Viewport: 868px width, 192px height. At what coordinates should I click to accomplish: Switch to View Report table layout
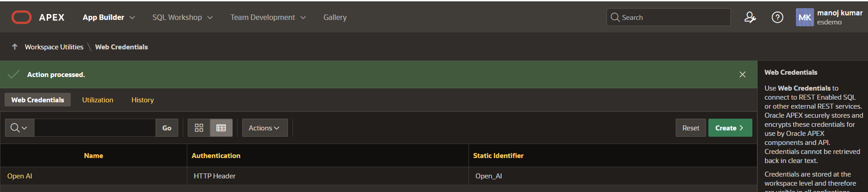221,128
